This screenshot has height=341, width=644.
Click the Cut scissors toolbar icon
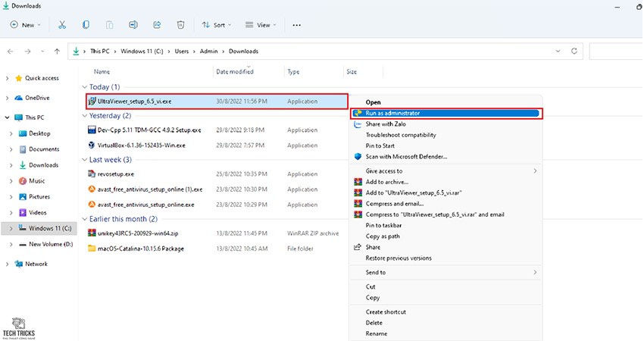click(x=62, y=25)
